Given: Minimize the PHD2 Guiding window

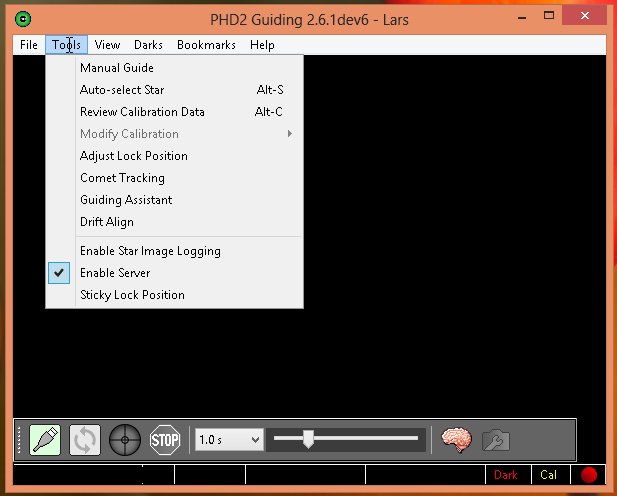Looking at the screenshot, I should (522, 17).
